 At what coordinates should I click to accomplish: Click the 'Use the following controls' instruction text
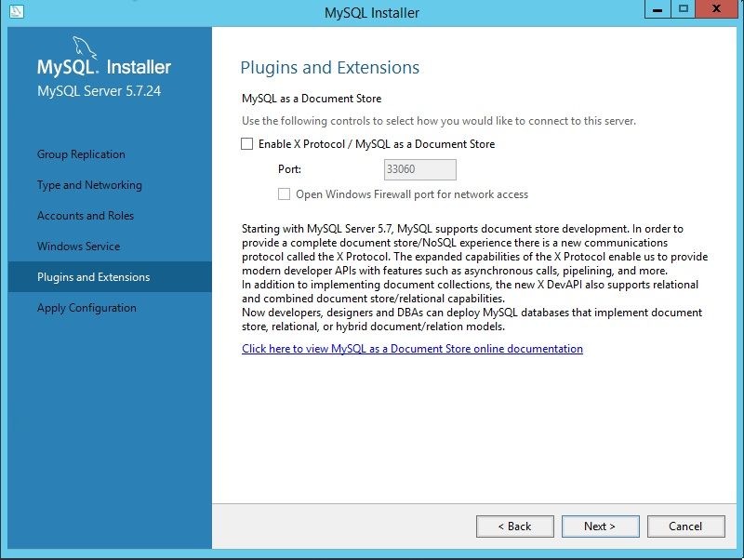click(439, 121)
